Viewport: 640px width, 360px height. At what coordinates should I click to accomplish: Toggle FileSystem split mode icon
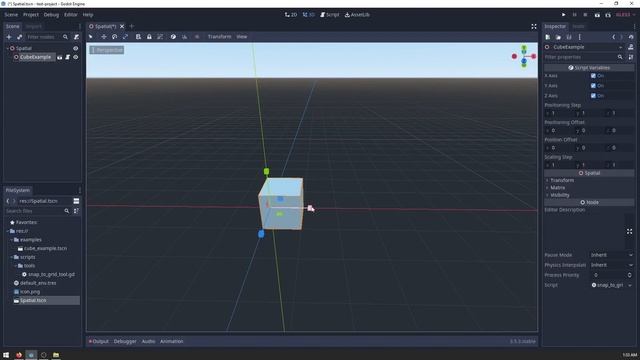(x=76, y=201)
